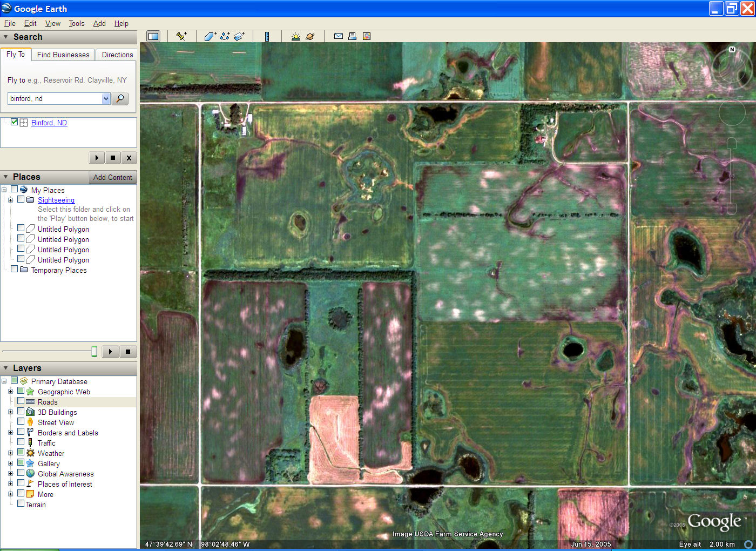Enable the Traffic layer checkbox

pyautogui.click(x=21, y=442)
